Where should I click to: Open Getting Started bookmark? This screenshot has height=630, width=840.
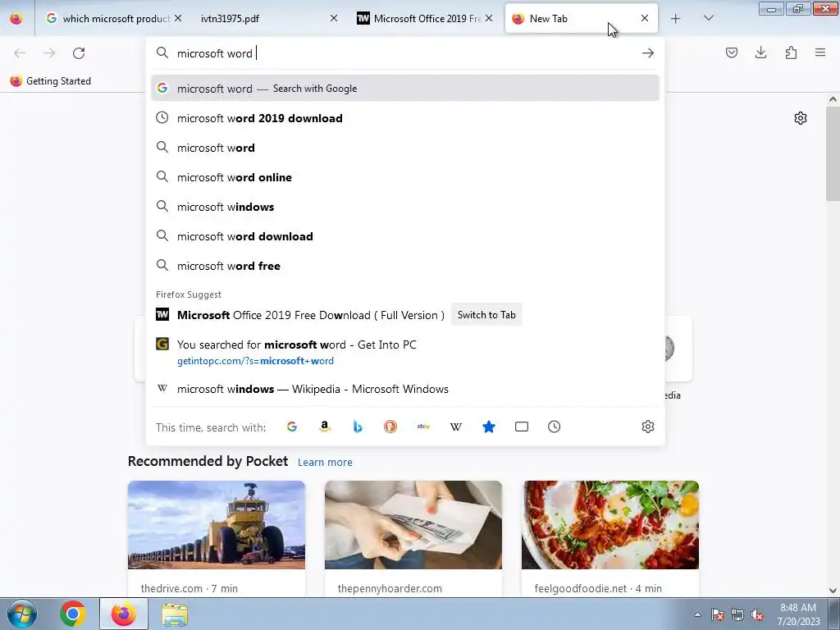[x=50, y=81]
